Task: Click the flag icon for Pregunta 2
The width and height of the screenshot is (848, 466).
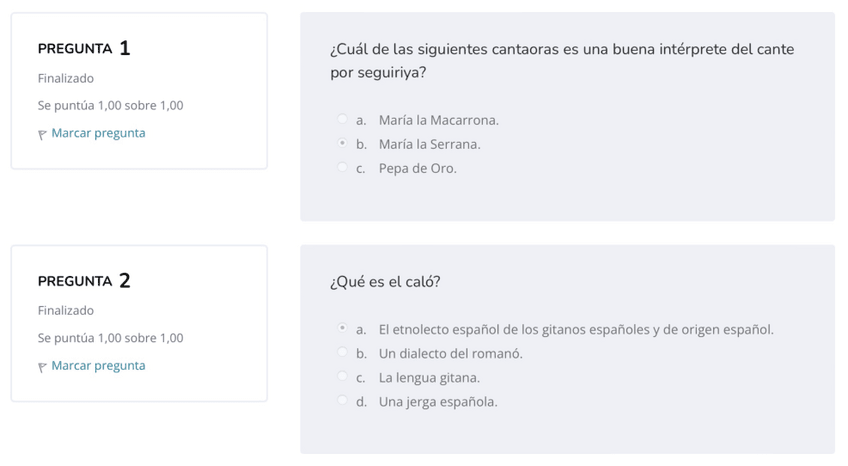Action: coord(43,367)
